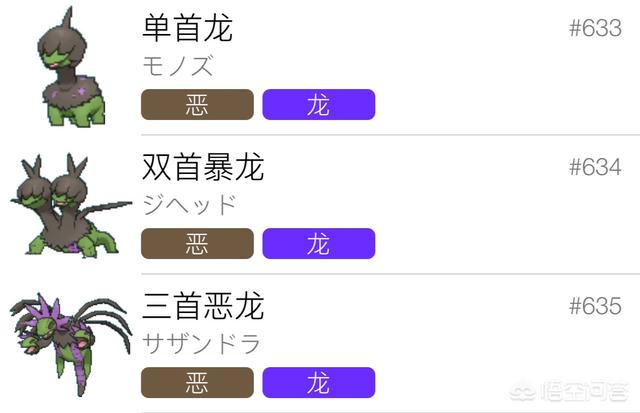Click the Japanese name サザンドラ

(202, 344)
